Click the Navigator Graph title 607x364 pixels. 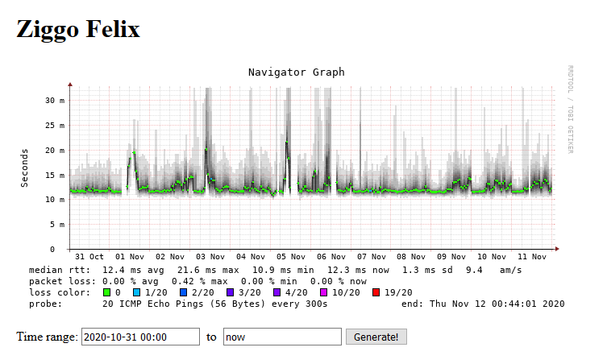click(296, 72)
